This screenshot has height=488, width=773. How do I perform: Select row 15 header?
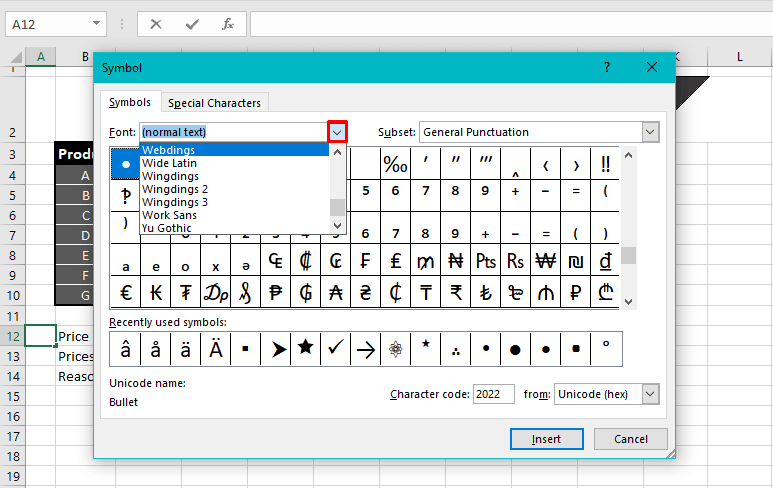pos(13,396)
